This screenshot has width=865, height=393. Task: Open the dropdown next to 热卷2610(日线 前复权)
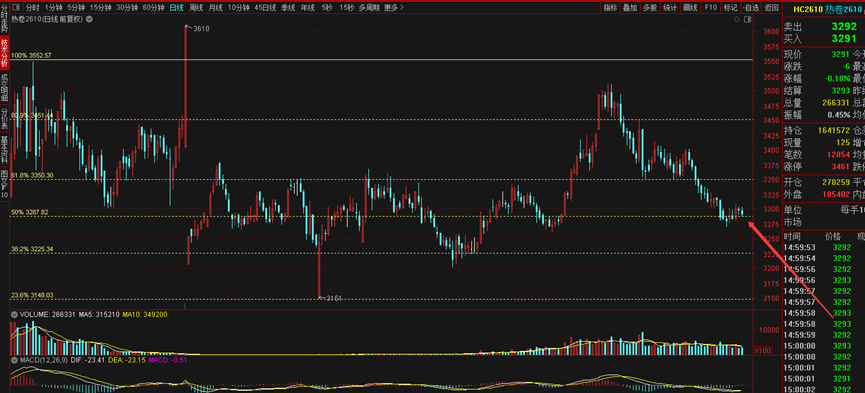click(x=89, y=19)
